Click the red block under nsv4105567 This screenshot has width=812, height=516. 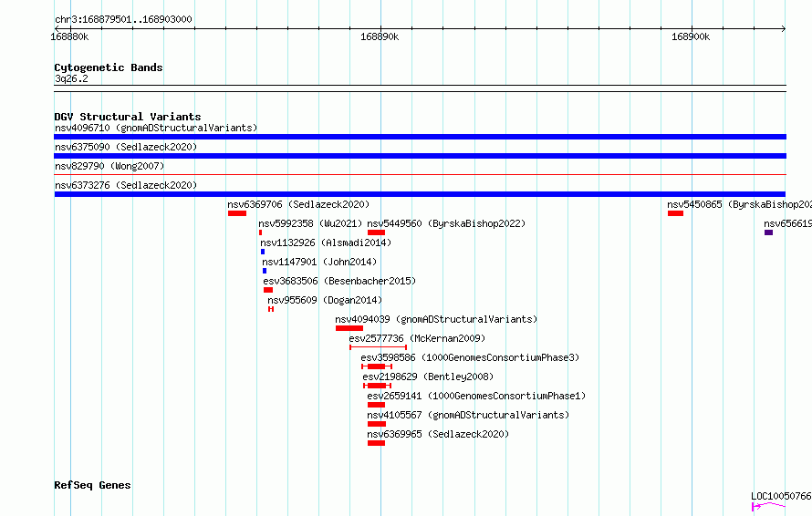click(377, 424)
